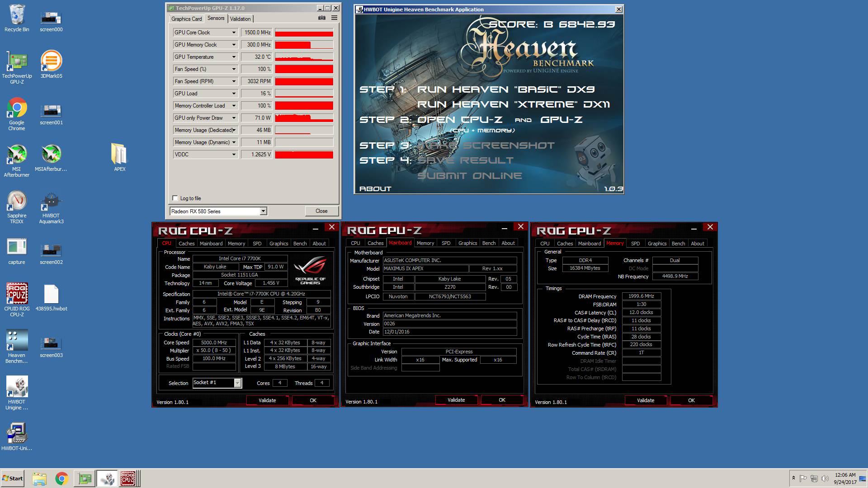Image resolution: width=868 pixels, height=488 pixels.
Task: Enable the Log to file checkbox
Action: point(175,198)
